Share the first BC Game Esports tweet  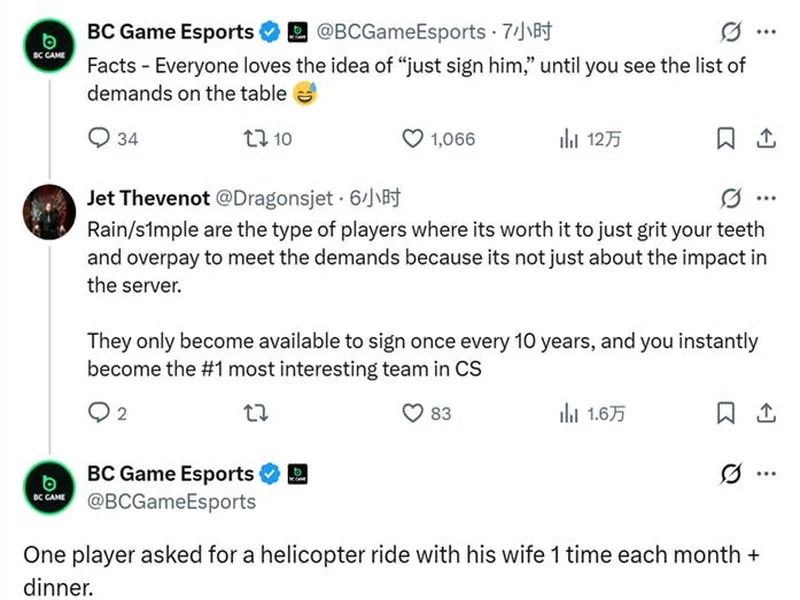tap(765, 139)
